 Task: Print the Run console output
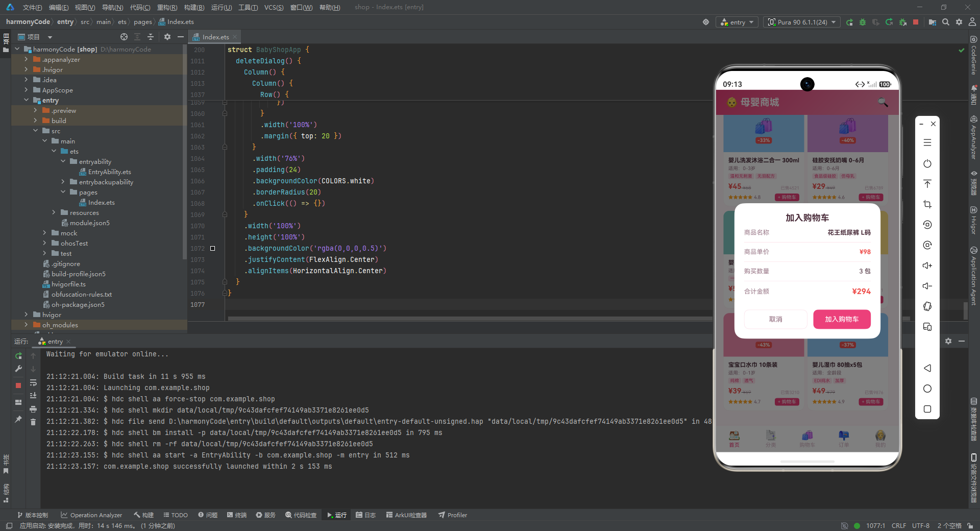pyautogui.click(x=33, y=409)
